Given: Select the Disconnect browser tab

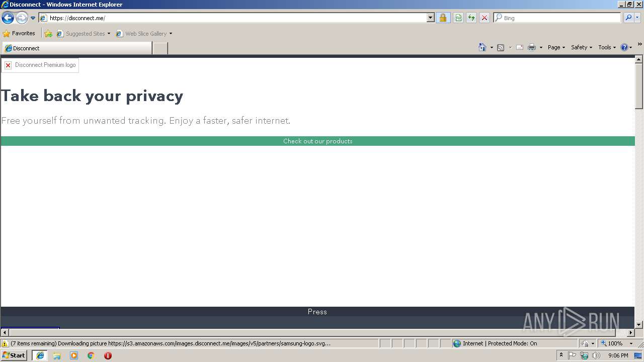Looking at the screenshot, I should click(x=76, y=48).
